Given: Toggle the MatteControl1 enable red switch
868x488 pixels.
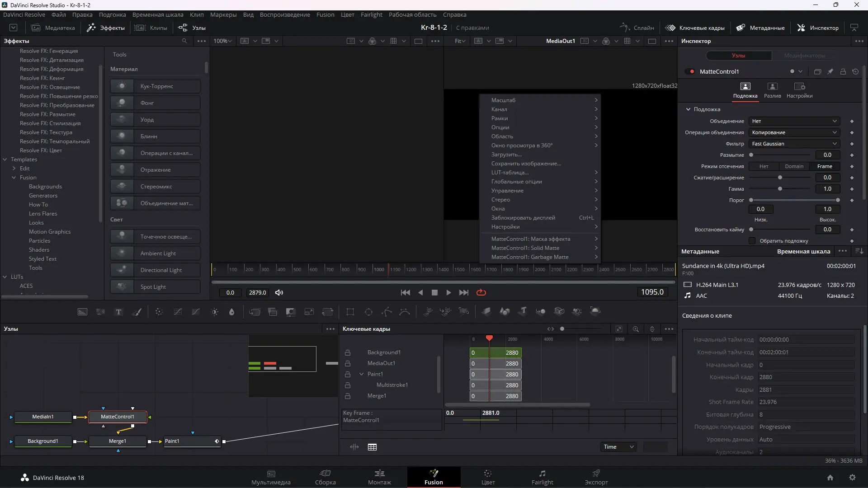Looking at the screenshot, I should pos(690,71).
